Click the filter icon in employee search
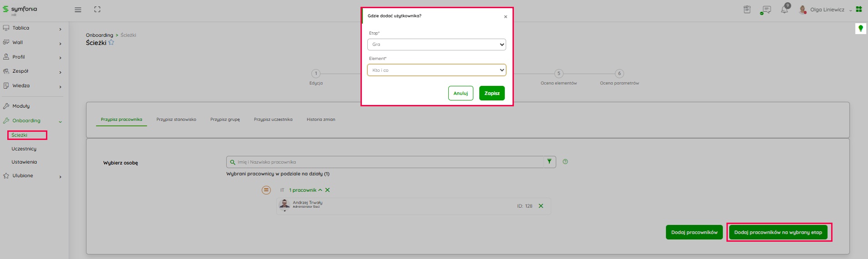The height and width of the screenshot is (259, 868). point(549,162)
